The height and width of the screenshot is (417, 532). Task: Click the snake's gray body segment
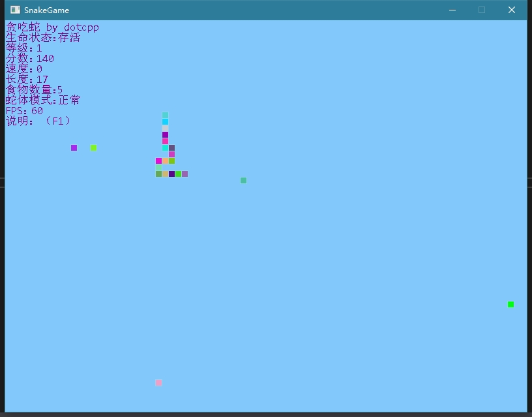pos(165,128)
